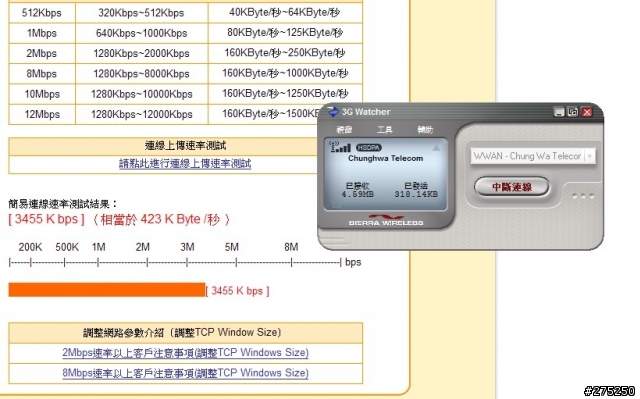Click the HSDPA network type badge
Screen dimensions: 640x399
[369, 147]
